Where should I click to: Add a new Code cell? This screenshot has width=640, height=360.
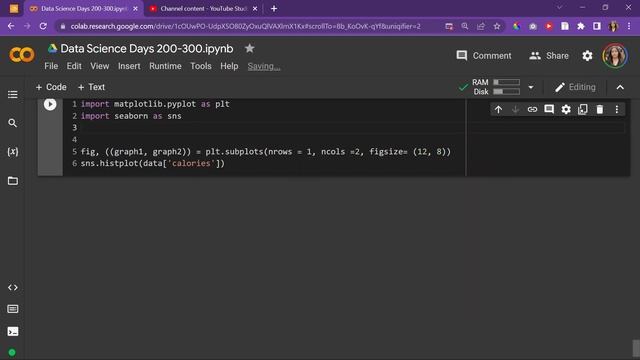point(51,87)
